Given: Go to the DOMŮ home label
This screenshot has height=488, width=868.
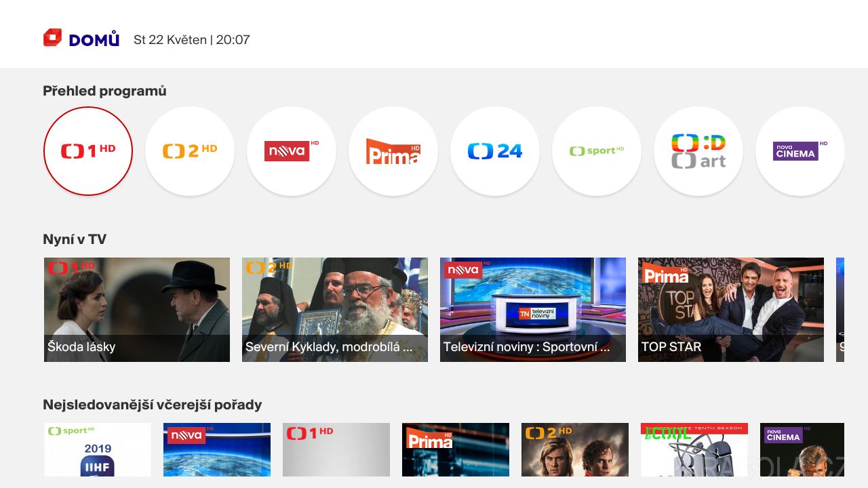Looking at the screenshot, I should 94,40.
